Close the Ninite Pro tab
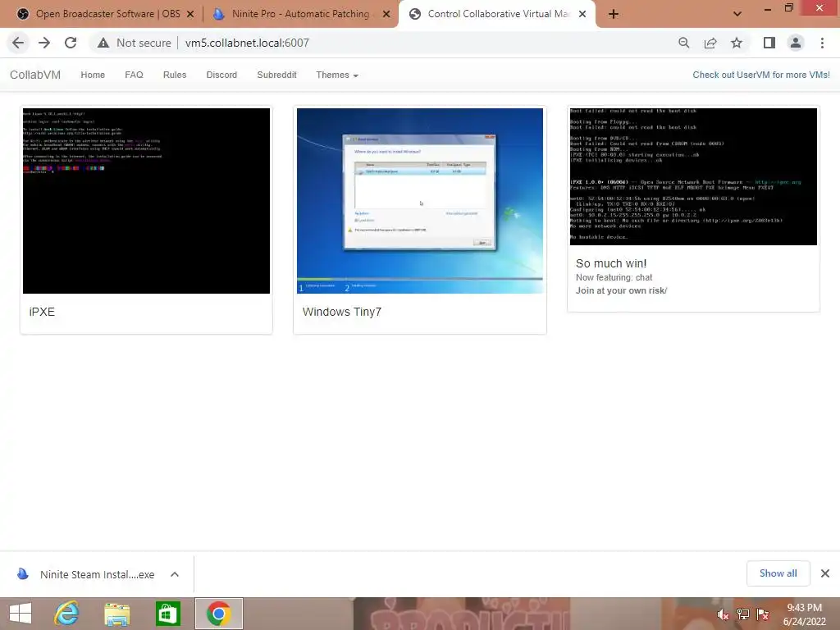This screenshot has width=840, height=630. [386, 14]
